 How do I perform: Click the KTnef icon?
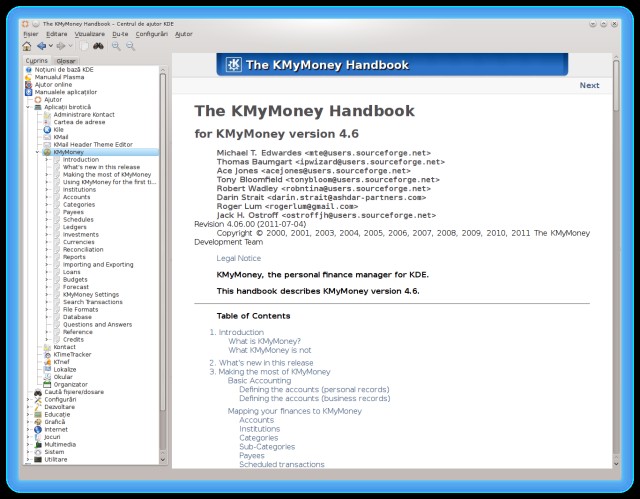click(x=47, y=362)
